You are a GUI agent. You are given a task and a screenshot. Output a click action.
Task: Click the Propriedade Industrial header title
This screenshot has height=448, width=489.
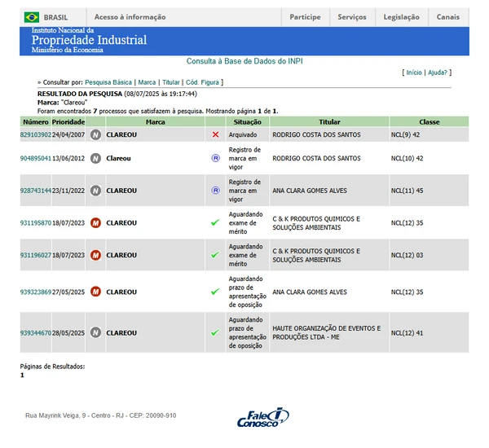click(x=89, y=40)
